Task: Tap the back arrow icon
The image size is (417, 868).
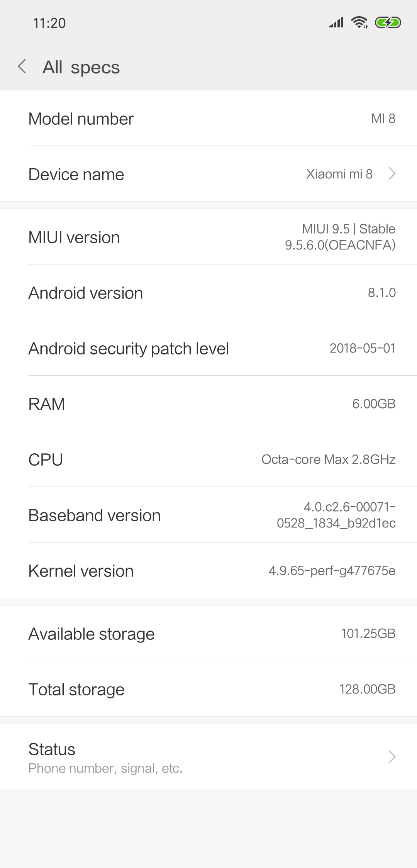Action: pos(22,66)
